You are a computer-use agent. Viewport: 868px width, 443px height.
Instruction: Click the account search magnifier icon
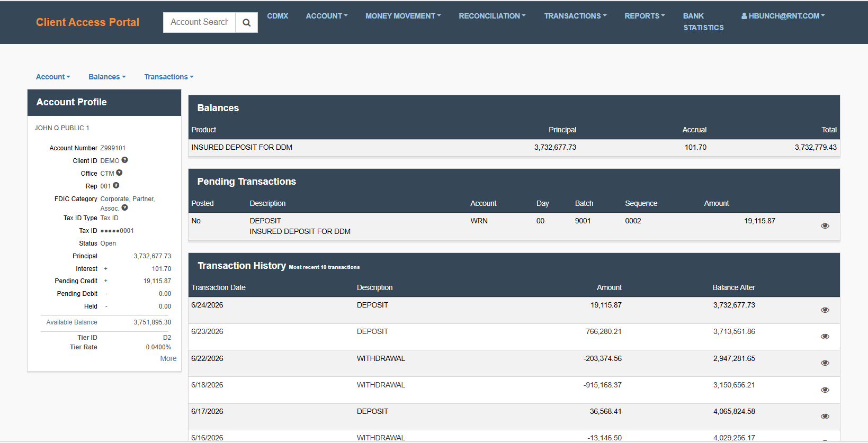click(246, 22)
